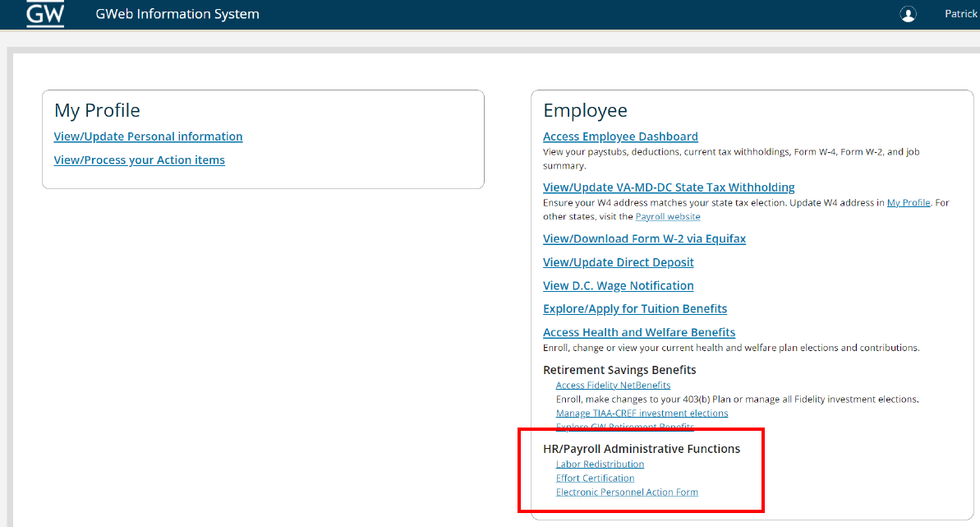Open View D.C. Wage Notification
The height and width of the screenshot is (527, 980).
618,286
